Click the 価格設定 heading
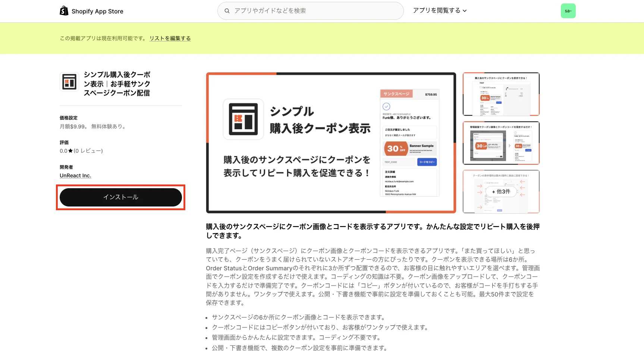This screenshot has width=644, height=351. tap(69, 118)
